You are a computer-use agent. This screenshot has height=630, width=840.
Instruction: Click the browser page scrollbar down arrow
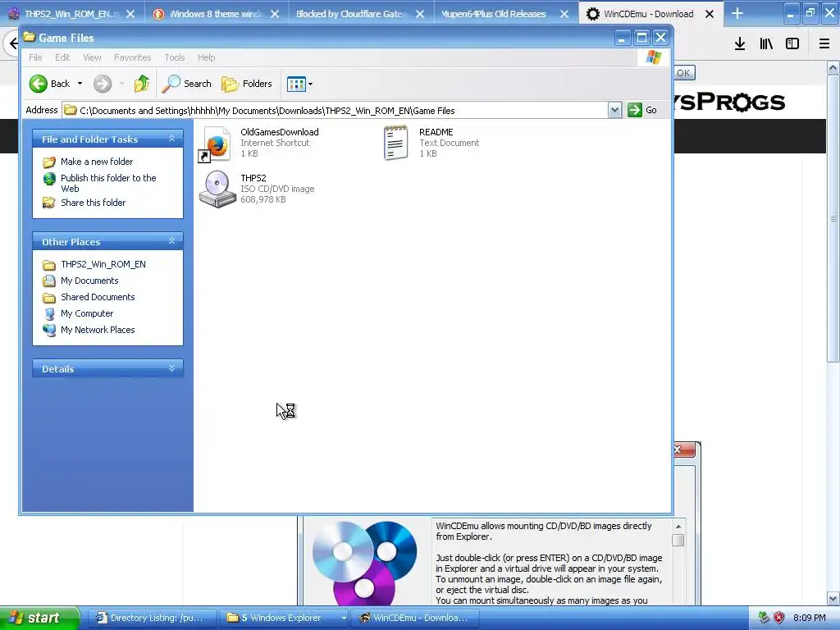click(833, 598)
